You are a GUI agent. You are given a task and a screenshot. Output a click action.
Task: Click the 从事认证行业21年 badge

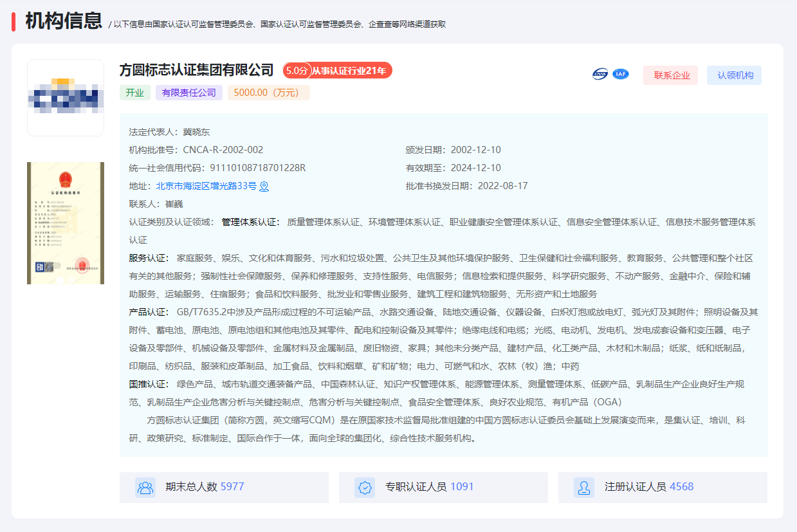349,71
